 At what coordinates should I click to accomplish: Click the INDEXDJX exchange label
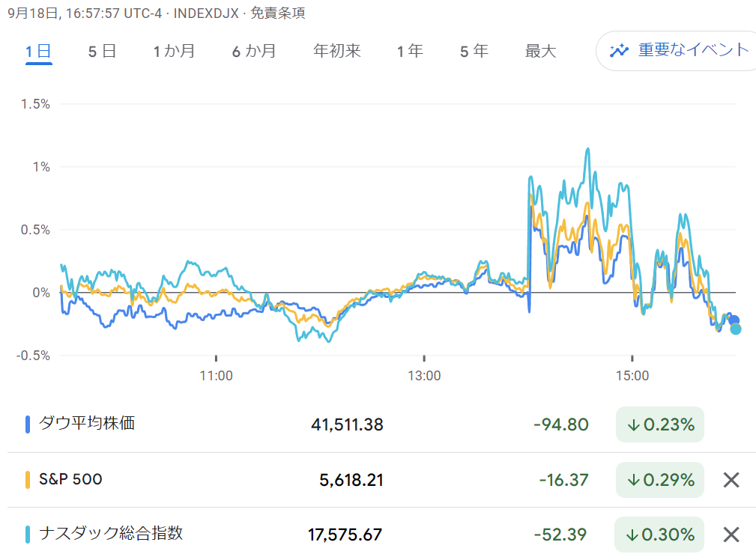click(x=206, y=13)
